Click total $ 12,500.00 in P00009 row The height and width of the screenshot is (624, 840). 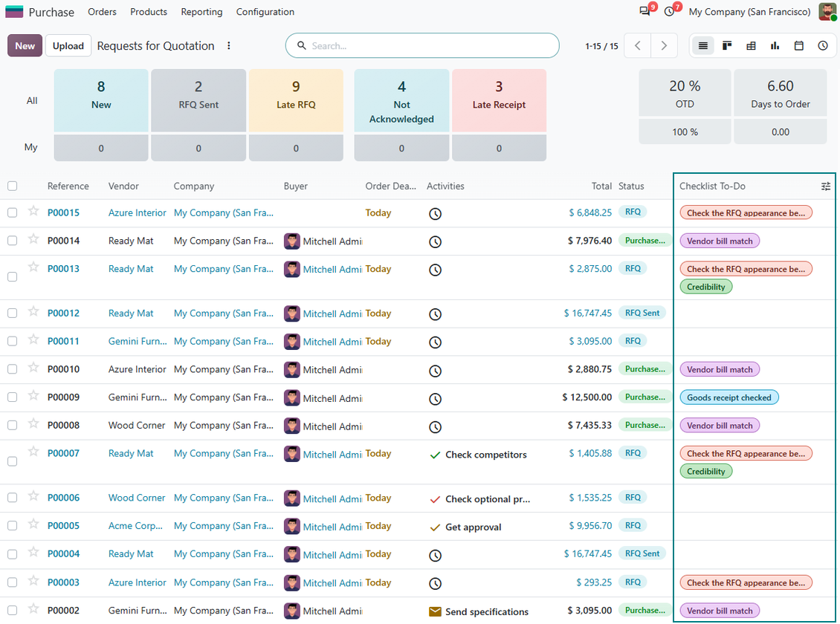click(587, 397)
